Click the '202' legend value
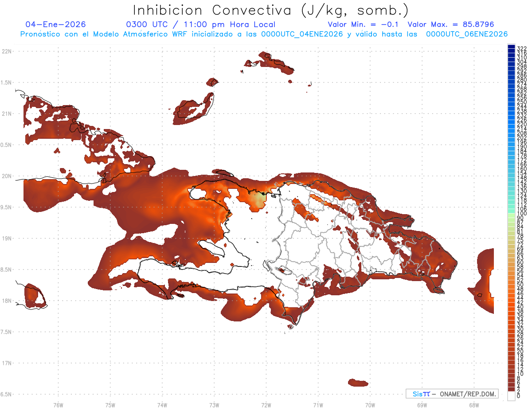This screenshot has height=411, width=532. click(522, 137)
